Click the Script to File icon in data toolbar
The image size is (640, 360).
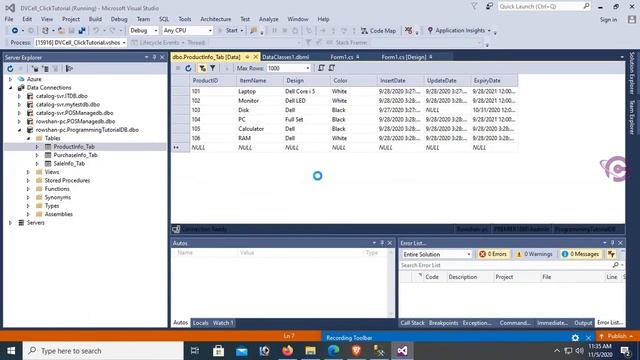click(x=332, y=68)
